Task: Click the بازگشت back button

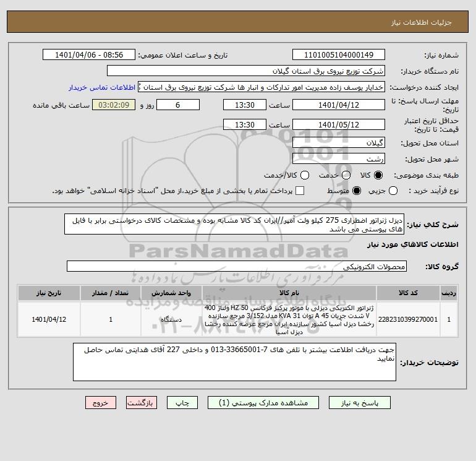Action: (142, 403)
